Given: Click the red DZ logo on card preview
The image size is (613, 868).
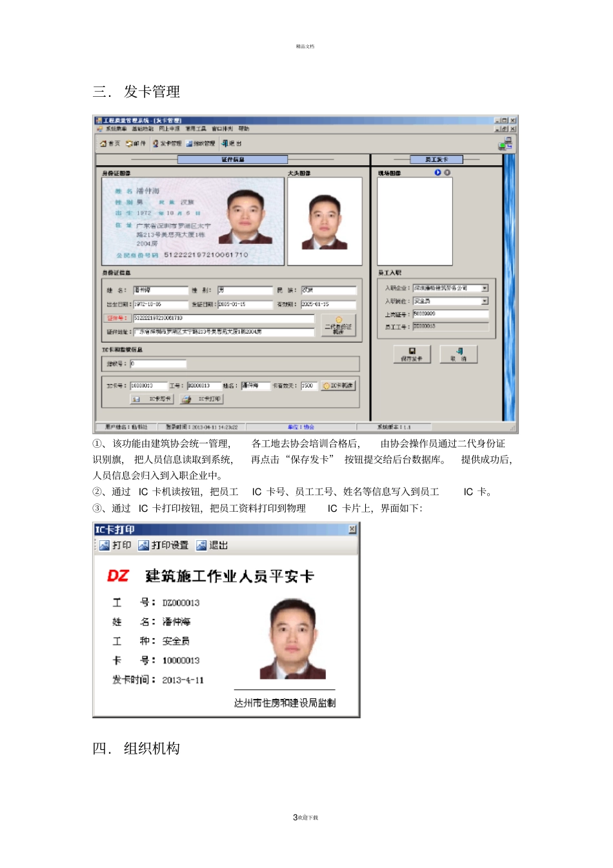Looking at the screenshot, I should pyautogui.click(x=118, y=576).
